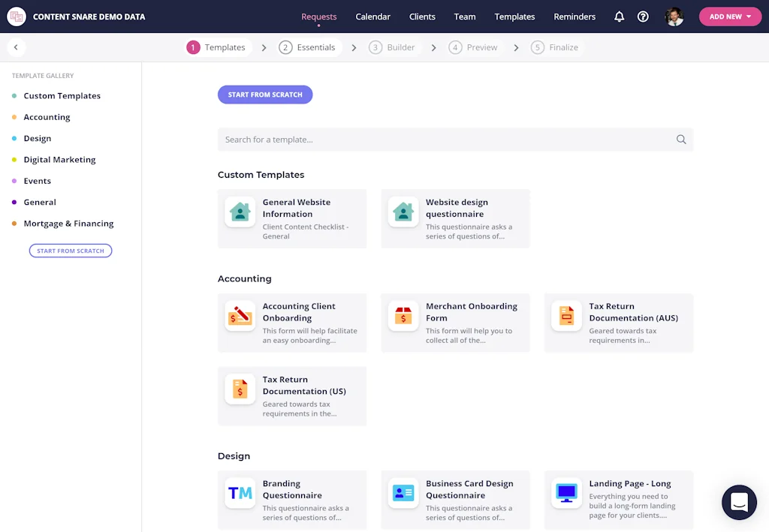The image size is (769, 532).
Task: Select Digital Marketing in template gallery
Action: [59, 160]
